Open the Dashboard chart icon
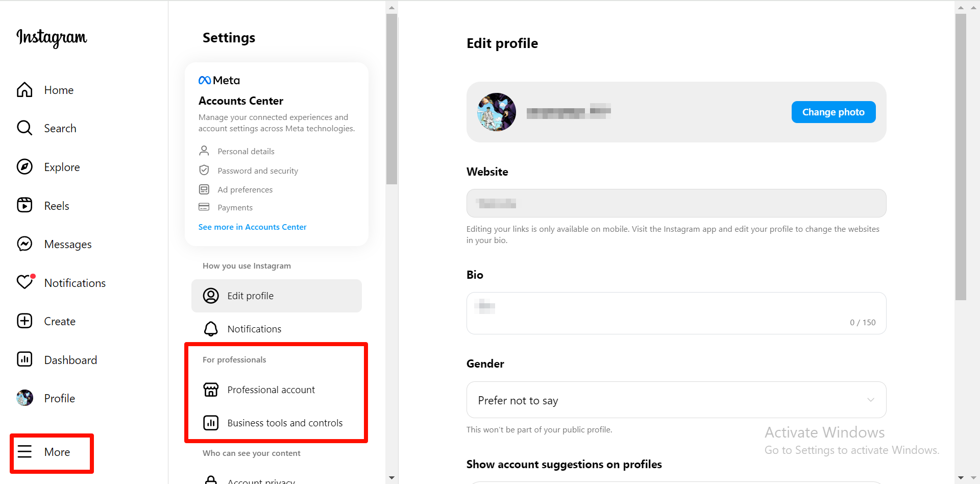This screenshot has height=484, width=980. click(x=24, y=359)
